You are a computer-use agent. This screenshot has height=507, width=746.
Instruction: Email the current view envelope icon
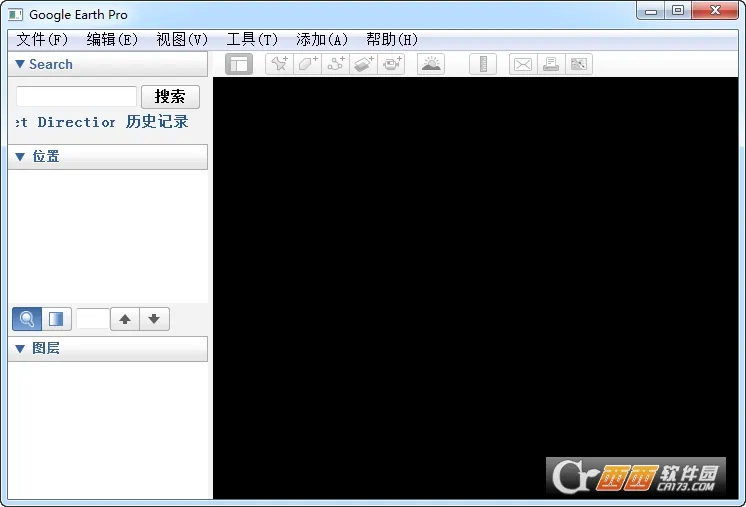pos(523,64)
